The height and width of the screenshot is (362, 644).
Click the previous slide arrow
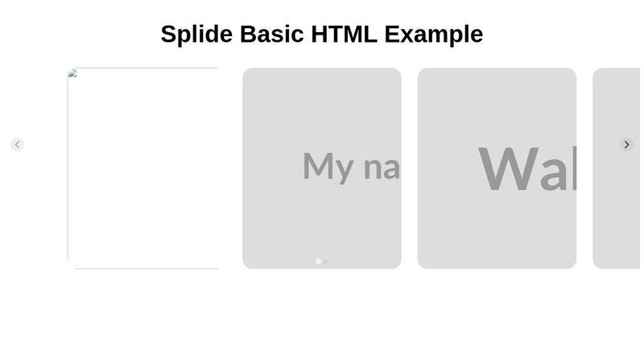17,145
